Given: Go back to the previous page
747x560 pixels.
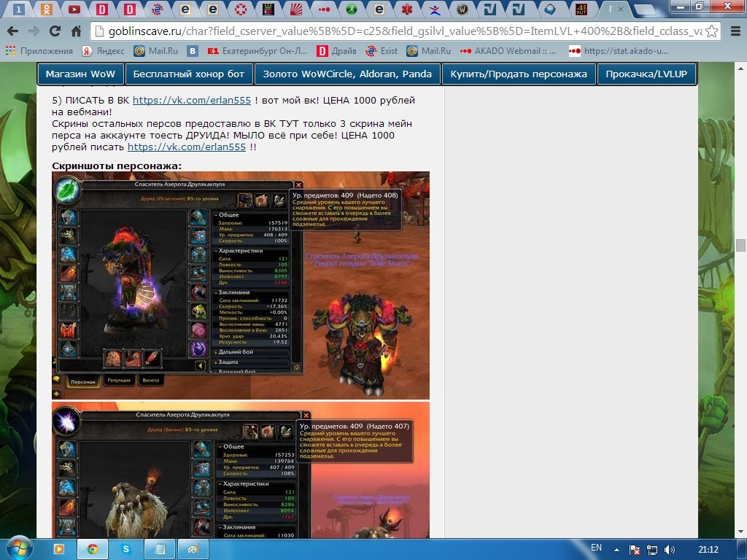Looking at the screenshot, I should coord(13,31).
